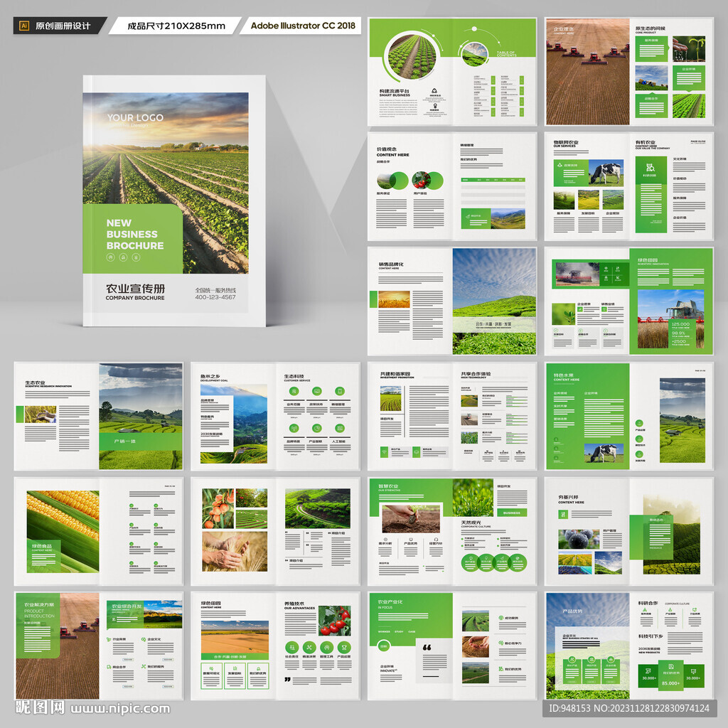Viewport: 728px width, 728px height.
Task: Open the 生态农业 spread thumbnail
Action: click(x=98, y=416)
